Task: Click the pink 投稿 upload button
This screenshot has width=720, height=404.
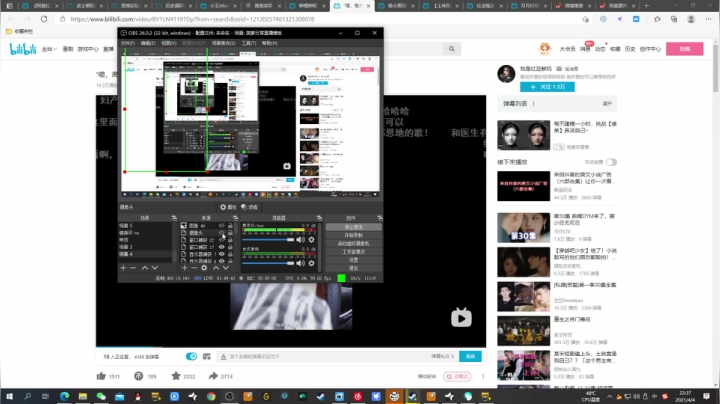Action: pos(685,49)
